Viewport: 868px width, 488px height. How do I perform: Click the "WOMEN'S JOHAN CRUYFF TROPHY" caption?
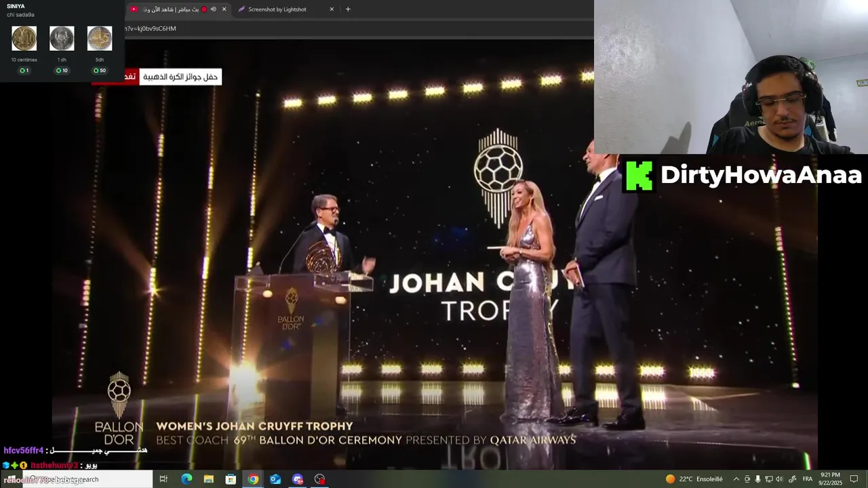254,426
